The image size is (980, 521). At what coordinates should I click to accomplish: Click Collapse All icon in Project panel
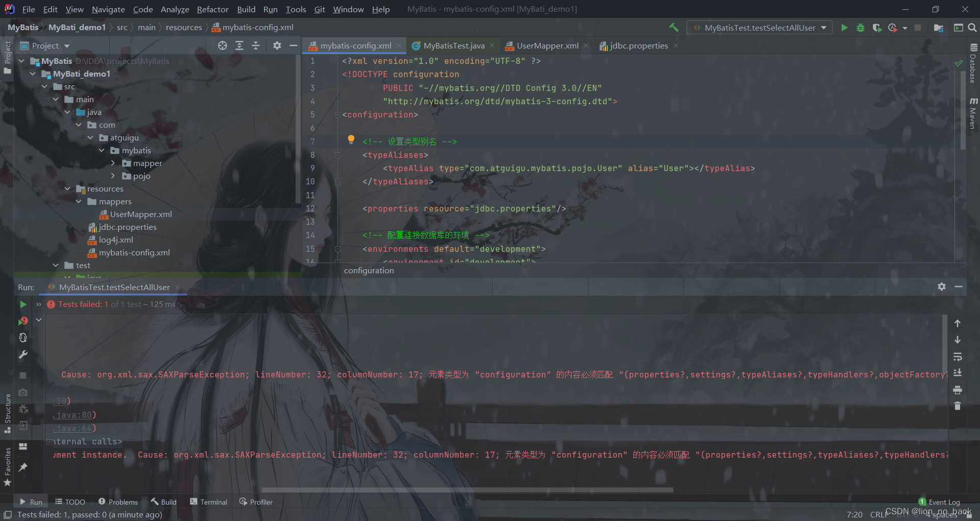pos(256,45)
